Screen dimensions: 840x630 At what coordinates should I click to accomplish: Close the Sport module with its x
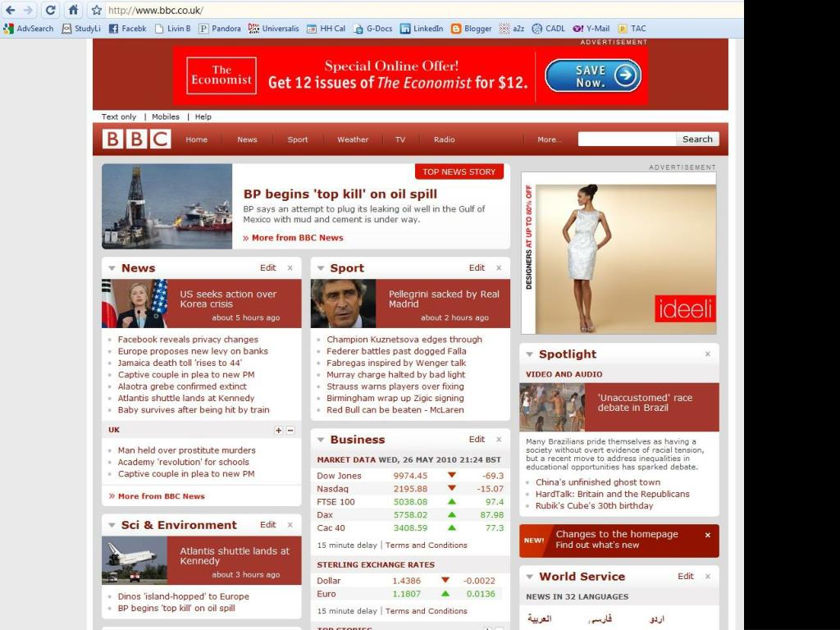(499, 268)
